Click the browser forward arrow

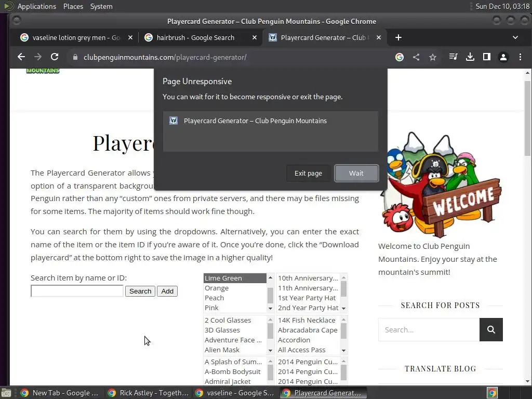pos(37,57)
